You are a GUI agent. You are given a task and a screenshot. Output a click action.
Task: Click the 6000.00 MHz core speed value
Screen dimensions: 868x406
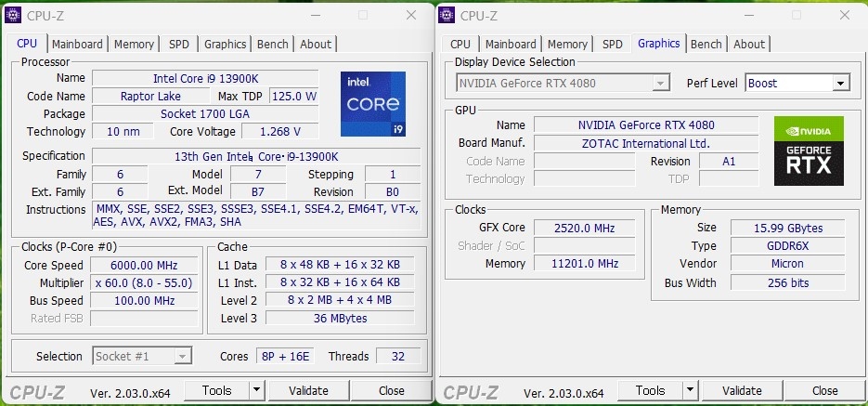pyautogui.click(x=144, y=265)
